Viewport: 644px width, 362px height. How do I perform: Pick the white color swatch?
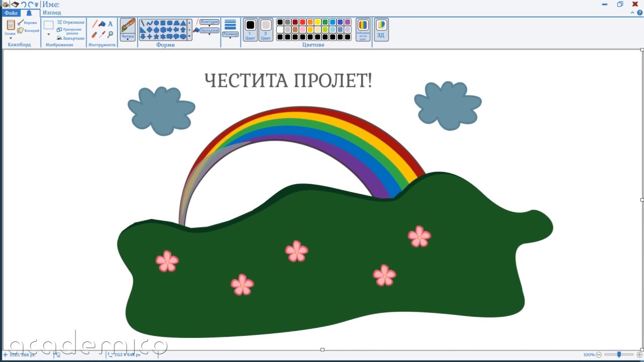(x=280, y=30)
